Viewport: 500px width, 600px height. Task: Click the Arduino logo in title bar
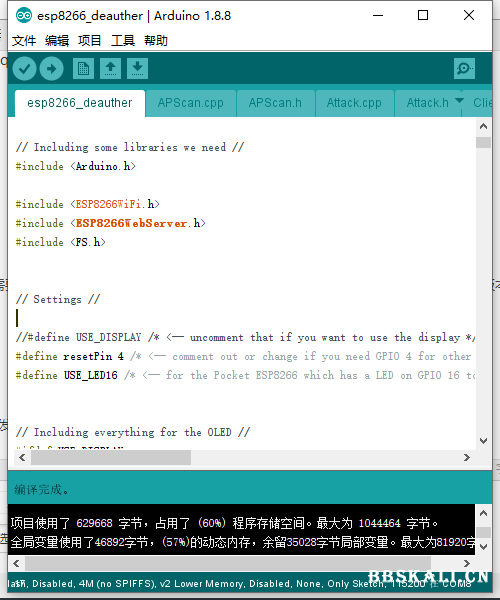(24, 16)
